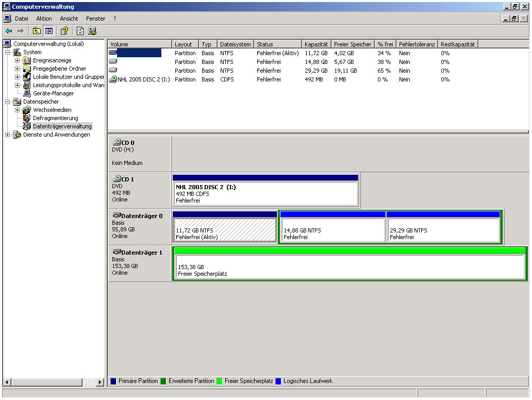
Task: Select the 29,29 GB NTFS logical drive block
Action: (443, 227)
